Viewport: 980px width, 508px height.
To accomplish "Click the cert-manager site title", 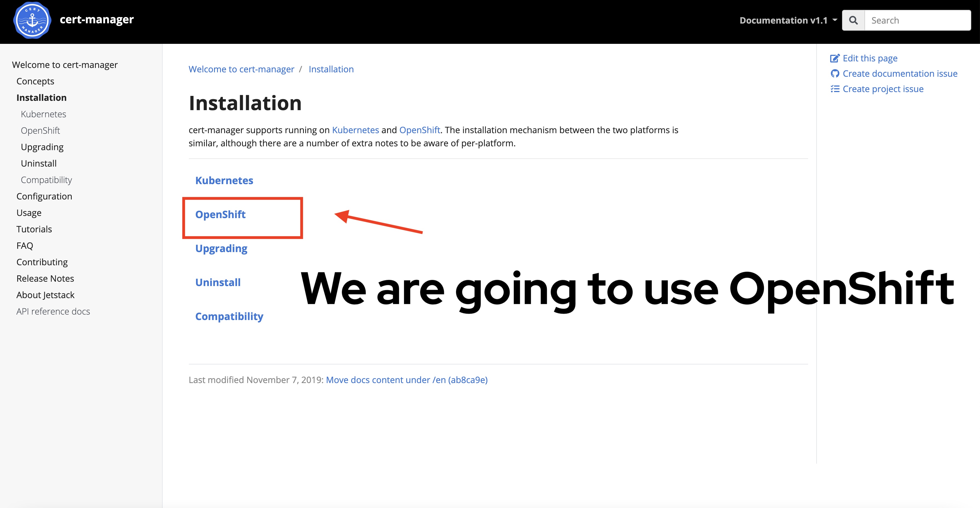I will [97, 19].
